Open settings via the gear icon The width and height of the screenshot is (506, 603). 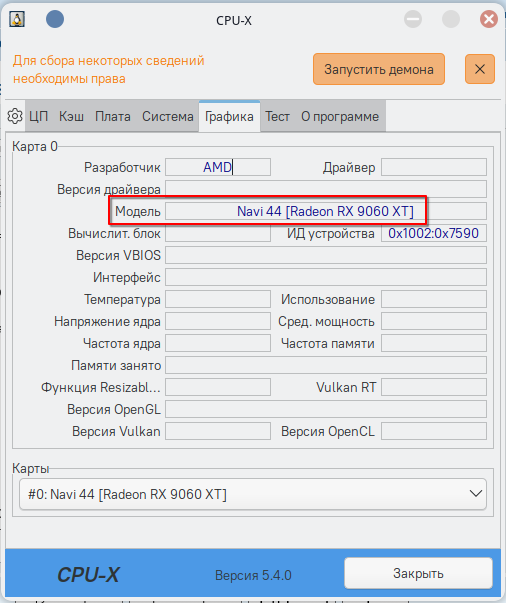[x=15, y=116]
